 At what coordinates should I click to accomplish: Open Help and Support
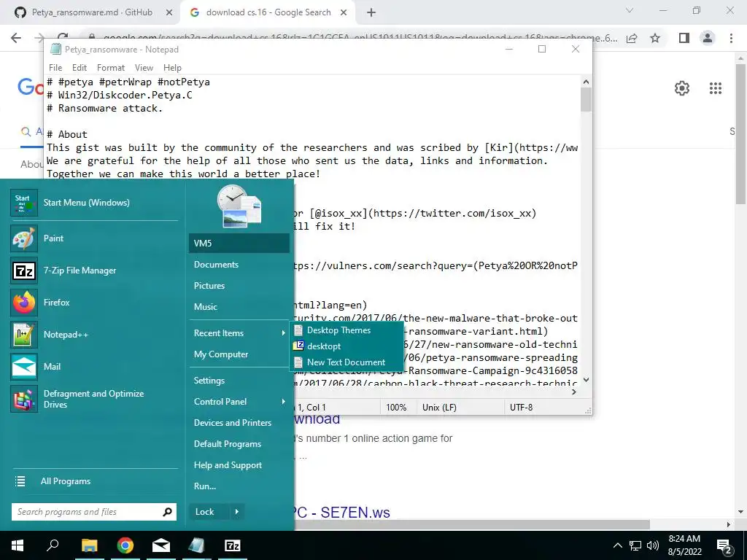click(239, 465)
